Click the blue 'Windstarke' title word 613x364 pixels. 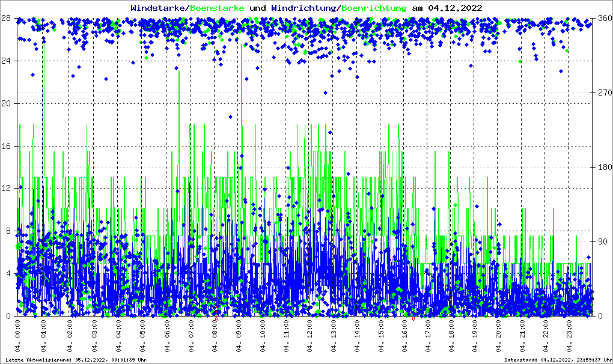(159, 8)
